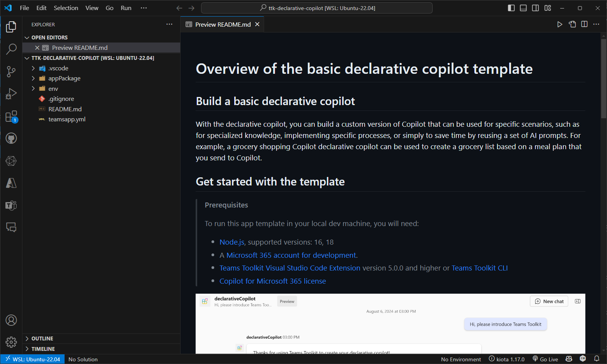Viewport: 607px width, 364px height.
Task: Open the File menu
Action: [24, 8]
